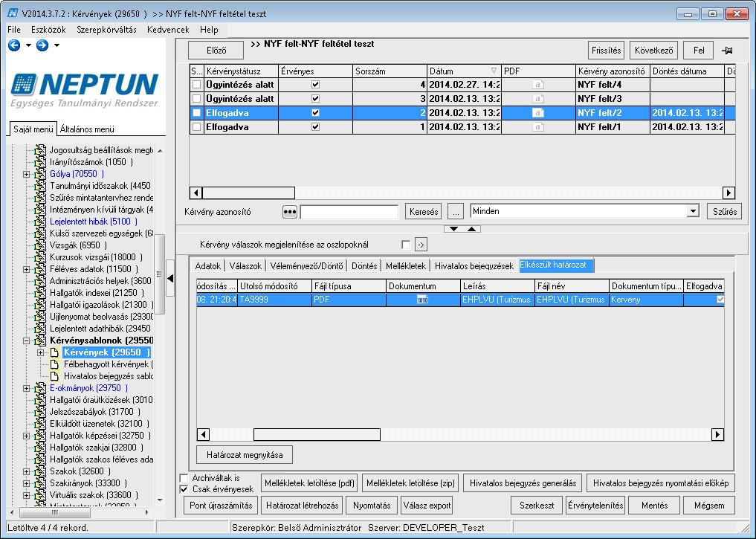The height and width of the screenshot is (539, 756).
Task: Click the binary document icon in Dokumentum column
Action: pyautogui.click(x=422, y=300)
